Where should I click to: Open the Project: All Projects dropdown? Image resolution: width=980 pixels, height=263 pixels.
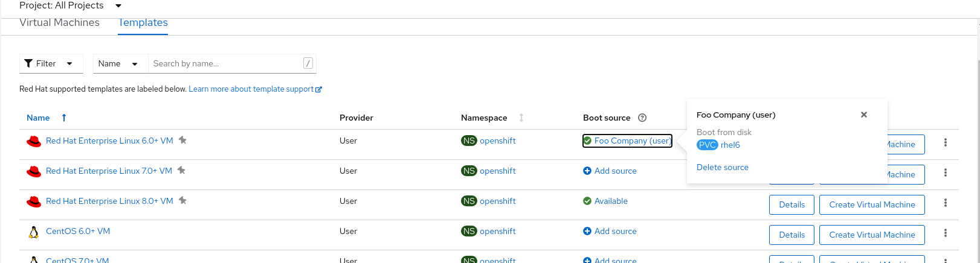point(70,5)
